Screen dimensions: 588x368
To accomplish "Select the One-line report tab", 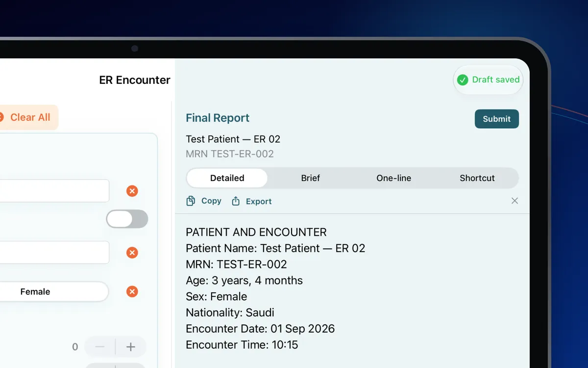I will [394, 178].
